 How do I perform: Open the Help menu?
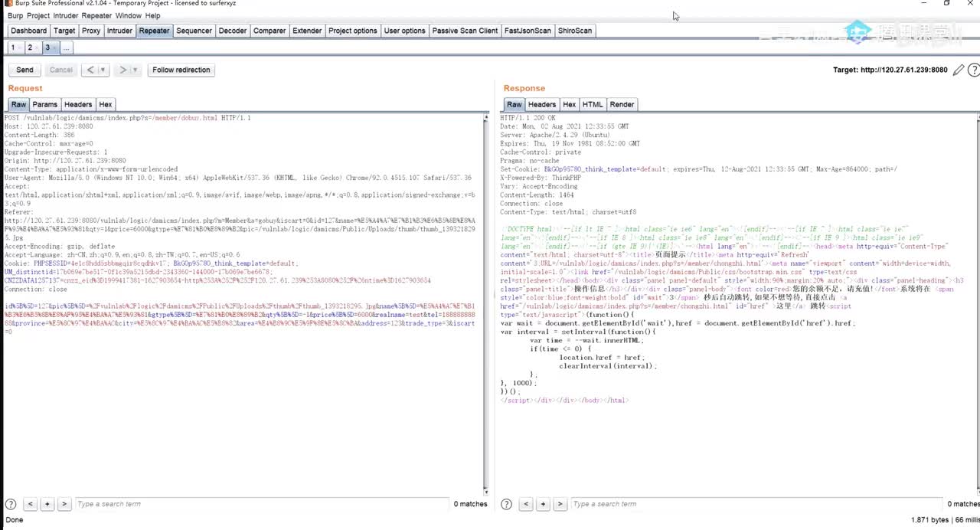[x=153, y=15]
